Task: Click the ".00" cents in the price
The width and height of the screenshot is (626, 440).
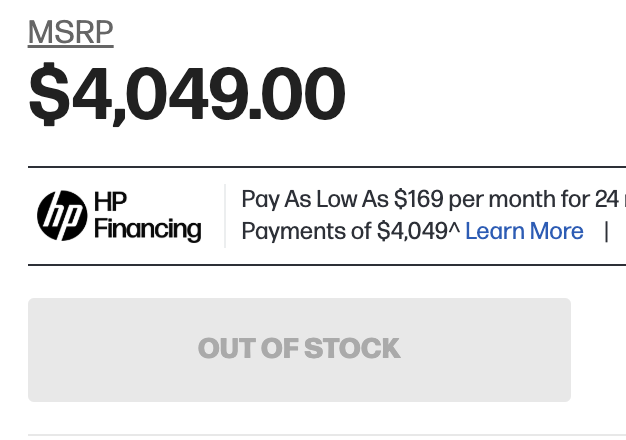Action: pyautogui.click(x=292, y=95)
